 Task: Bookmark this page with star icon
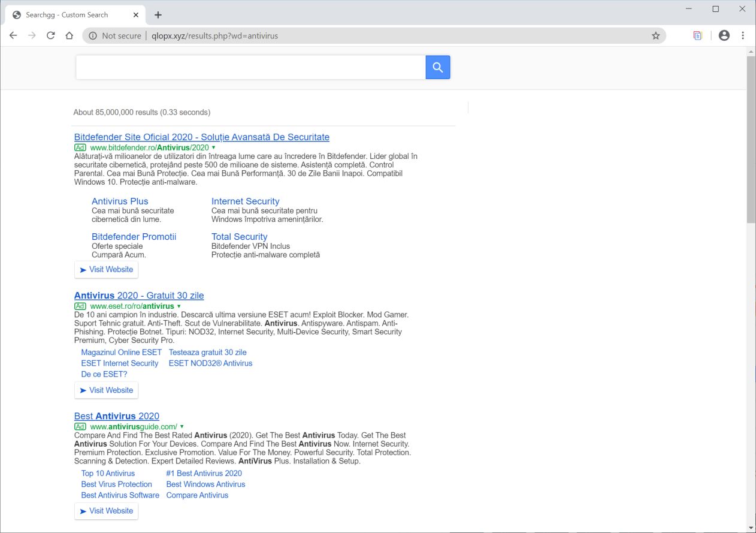[x=655, y=36]
